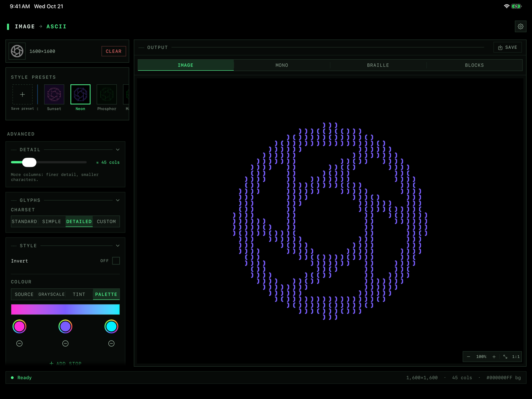Select the Neon style preset

[x=80, y=94]
